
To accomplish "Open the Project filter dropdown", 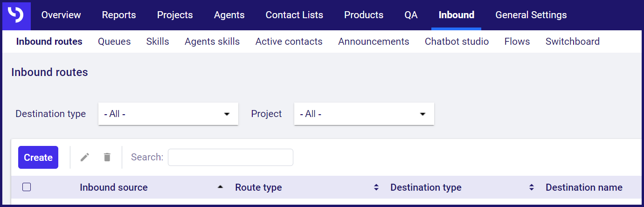I will point(364,114).
